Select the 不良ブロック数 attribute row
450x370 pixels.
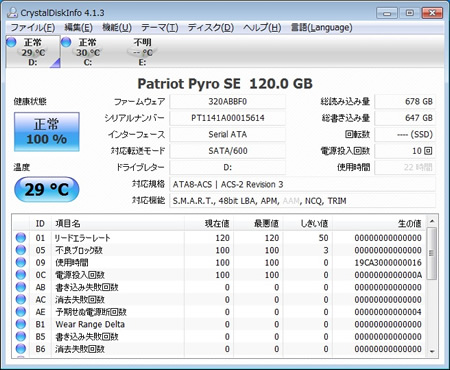[219, 250]
